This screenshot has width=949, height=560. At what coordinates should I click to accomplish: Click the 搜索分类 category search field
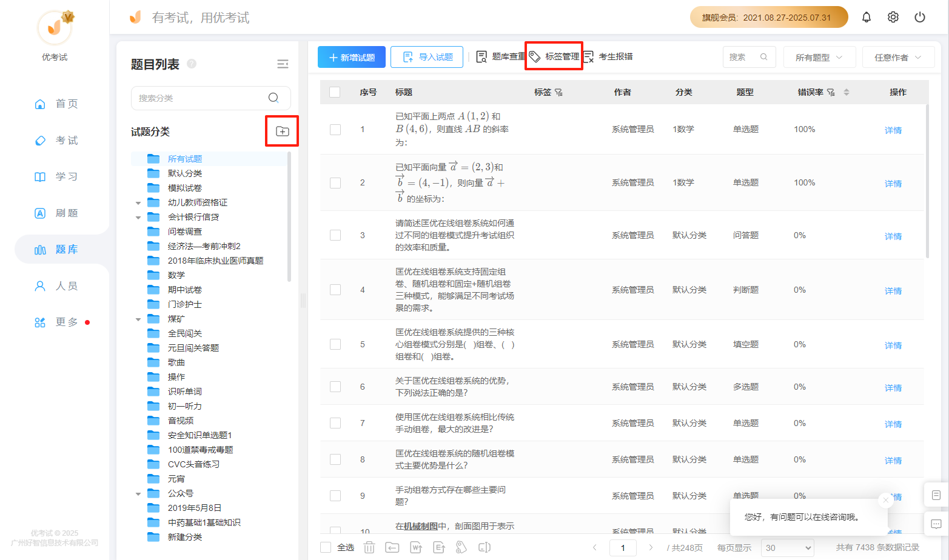(210, 98)
